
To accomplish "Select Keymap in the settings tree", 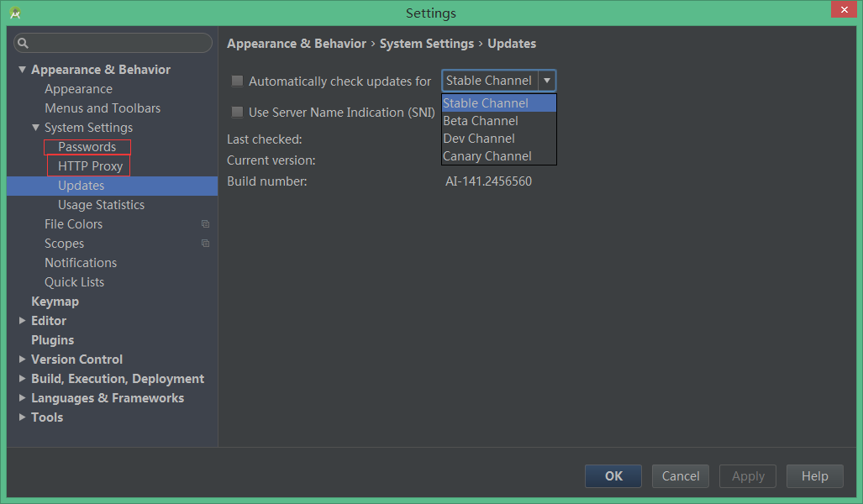I will pyautogui.click(x=55, y=302).
